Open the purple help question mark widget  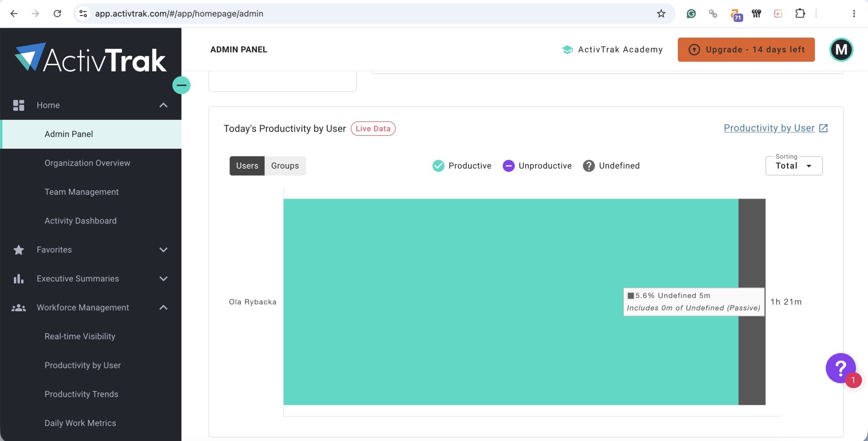pos(841,368)
